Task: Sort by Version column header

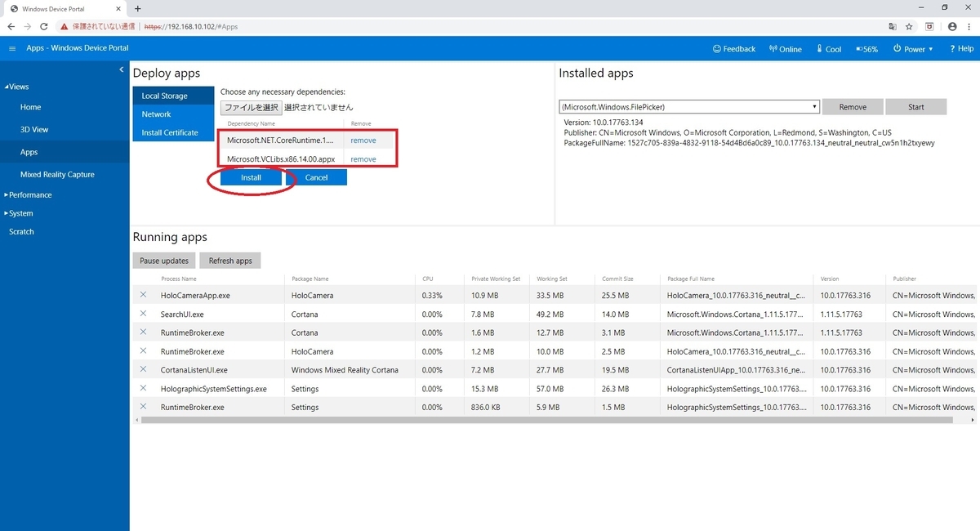Action: tap(830, 279)
